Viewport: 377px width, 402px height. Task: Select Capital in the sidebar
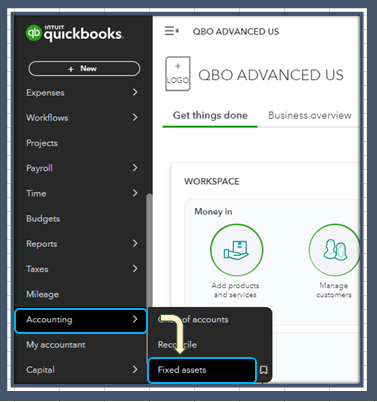pyautogui.click(x=40, y=370)
